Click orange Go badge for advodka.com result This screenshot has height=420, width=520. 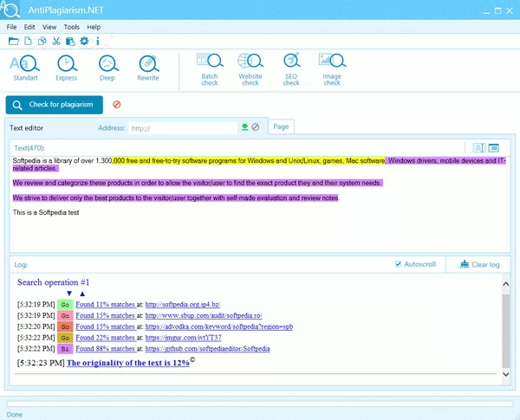click(x=65, y=326)
